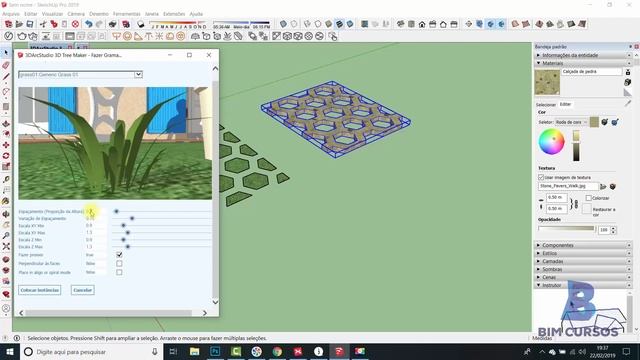The image size is (640, 360).
Task: Click the edit texture in external editor icon
Action: click(x=613, y=187)
